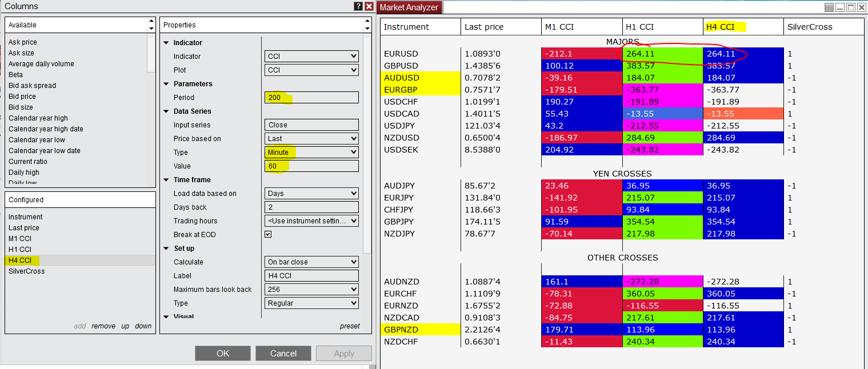Click the Market Analyzer tab

pyautogui.click(x=409, y=7)
